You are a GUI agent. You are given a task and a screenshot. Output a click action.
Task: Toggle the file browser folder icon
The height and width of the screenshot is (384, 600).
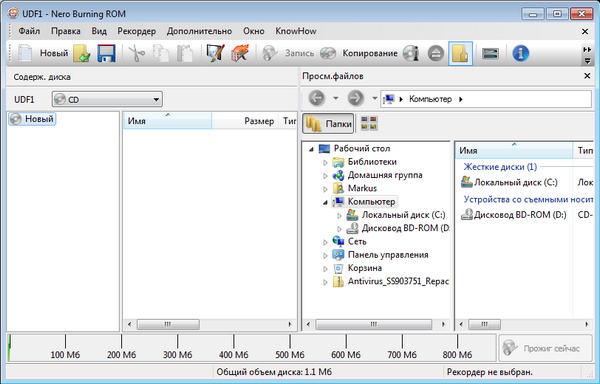(460, 53)
